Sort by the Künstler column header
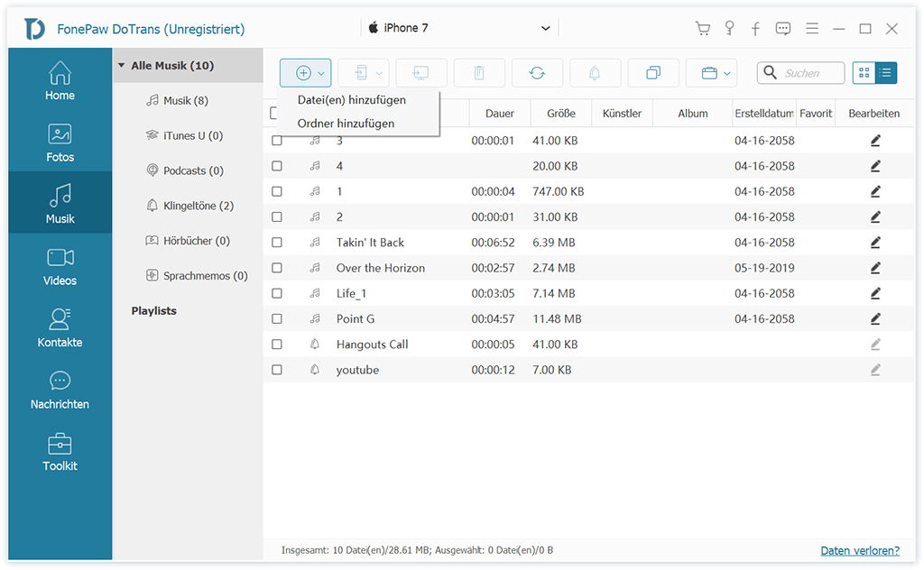Image resolution: width=924 pixels, height=570 pixels. (622, 113)
